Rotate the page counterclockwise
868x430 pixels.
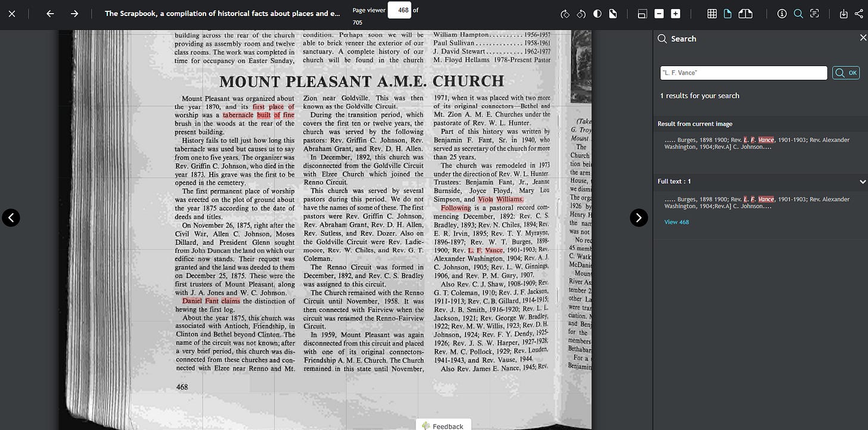pos(581,14)
